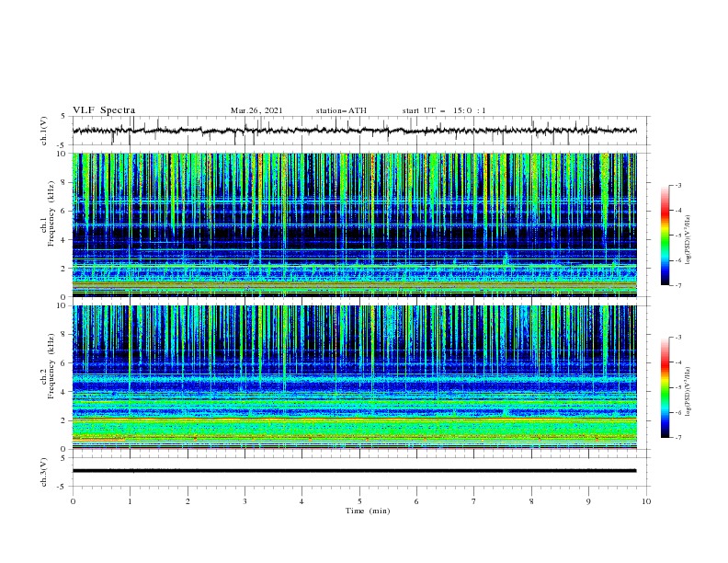Click the "9" minute tick label

[588, 501]
